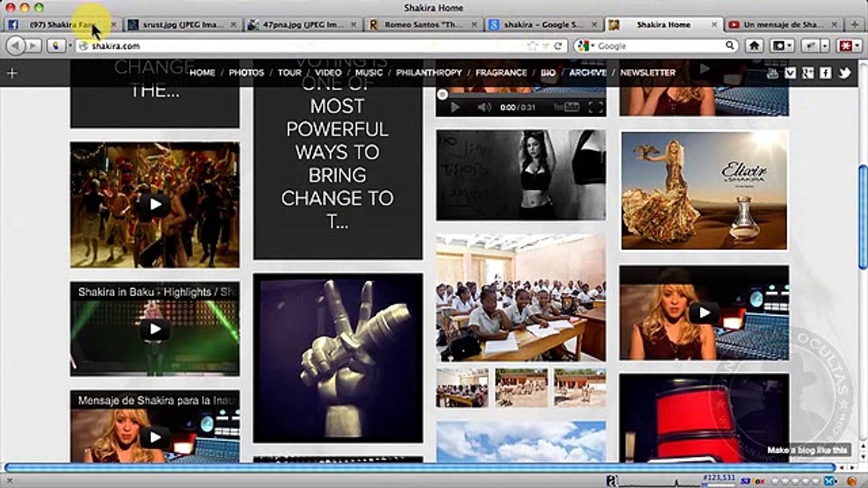This screenshot has height=488, width=868.
Task: Open a new browser tab with the plus button
Action: pos(855,24)
